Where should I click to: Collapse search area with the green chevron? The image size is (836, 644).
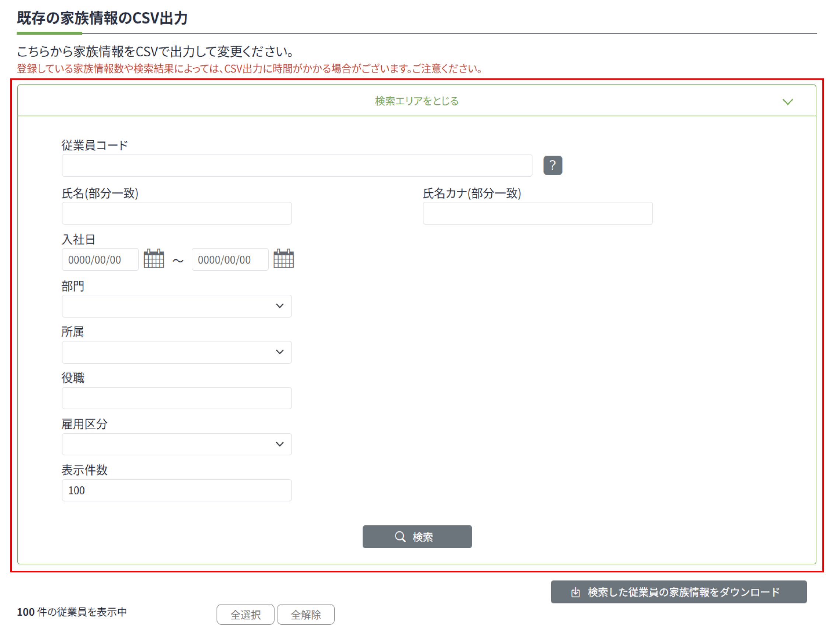tap(787, 102)
